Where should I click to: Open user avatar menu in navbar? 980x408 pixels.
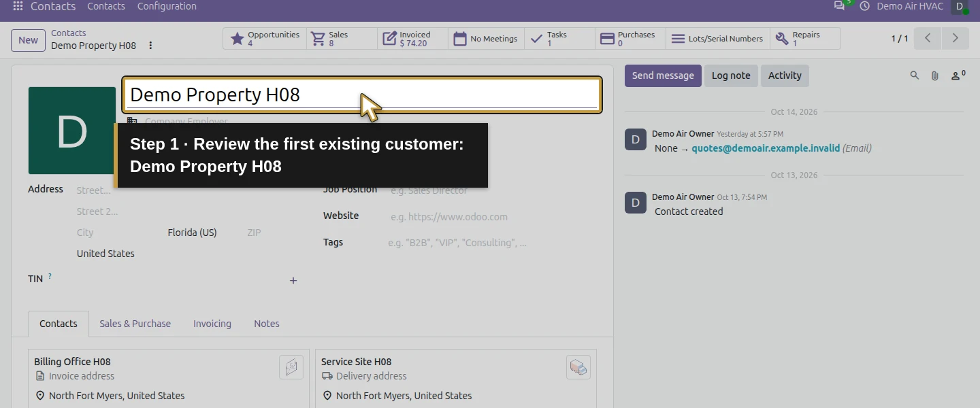click(x=960, y=6)
